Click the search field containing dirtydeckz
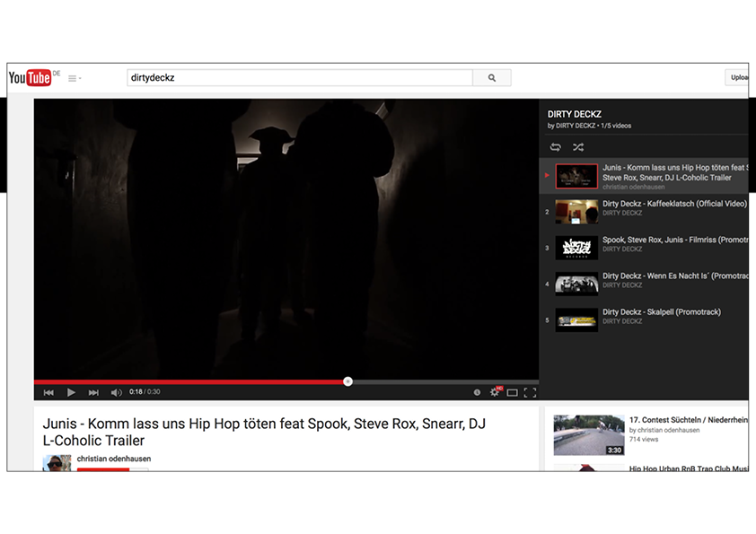 (x=299, y=77)
